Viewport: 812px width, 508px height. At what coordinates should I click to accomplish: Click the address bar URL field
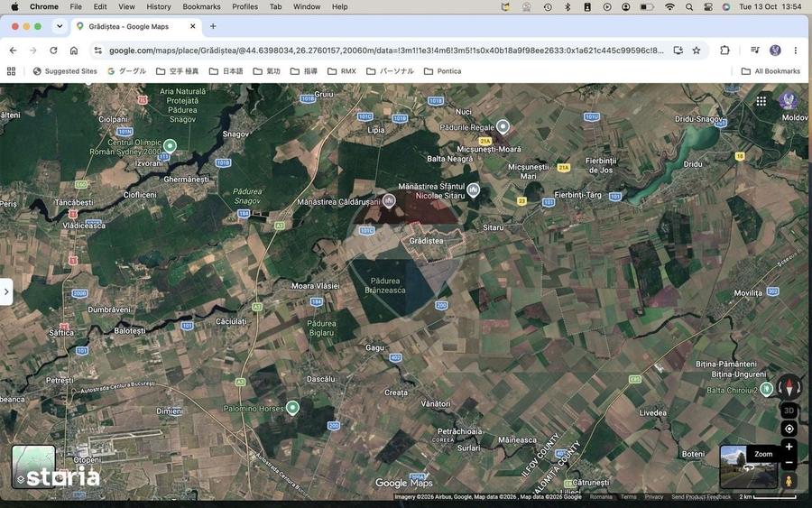click(386, 51)
